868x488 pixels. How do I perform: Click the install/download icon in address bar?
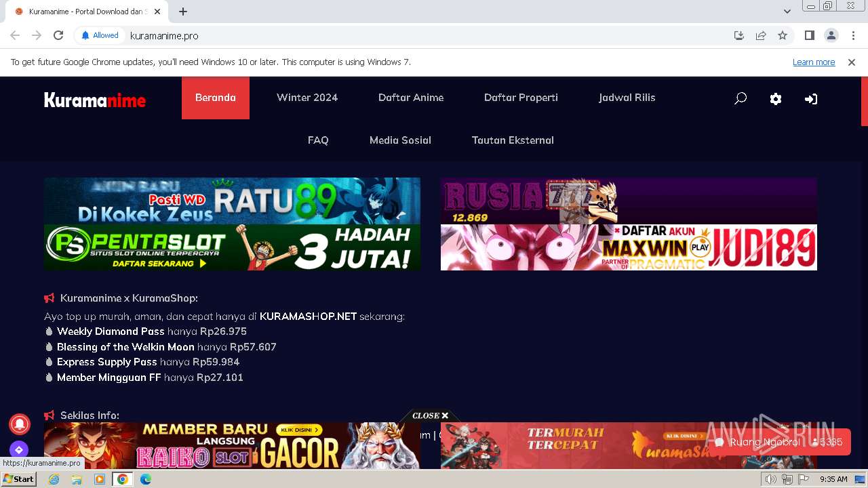(x=739, y=35)
